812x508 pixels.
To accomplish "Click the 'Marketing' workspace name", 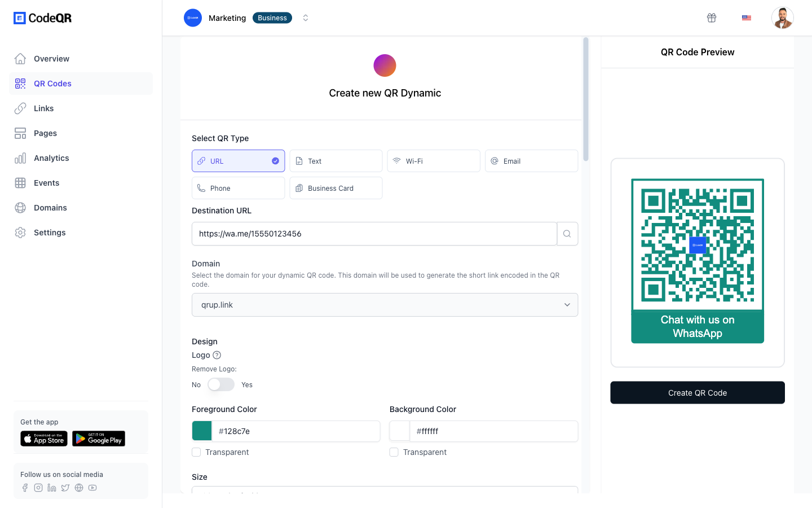I will tap(227, 18).
